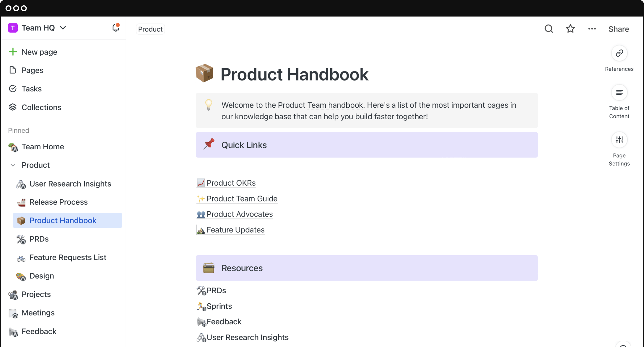644x347 pixels.
Task: Open Feature Requests List page
Action: [68, 257]
